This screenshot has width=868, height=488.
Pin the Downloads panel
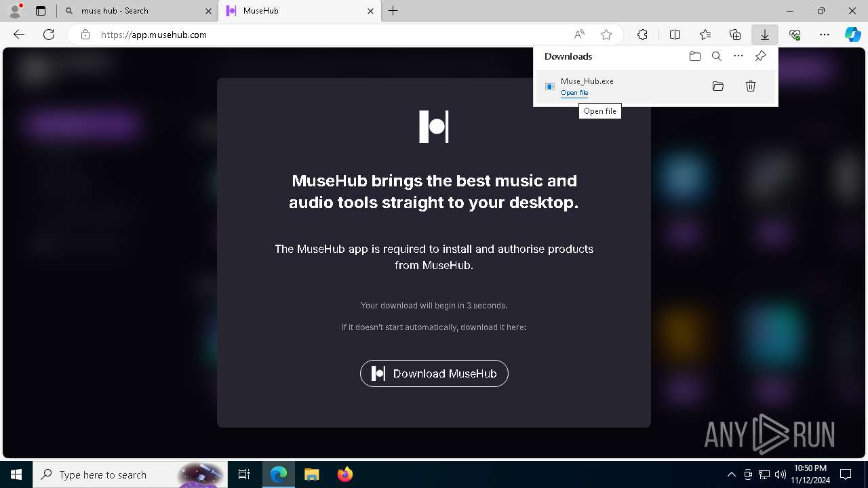[760, 56]
